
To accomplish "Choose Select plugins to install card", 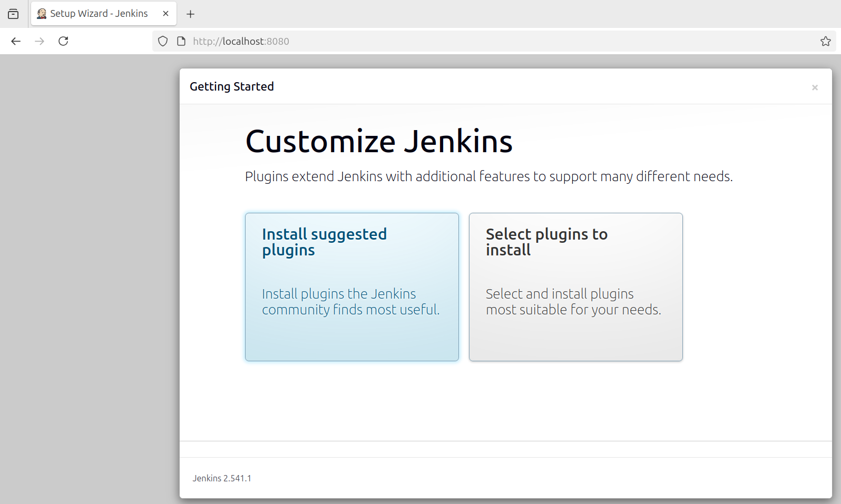I will [575, 287].
